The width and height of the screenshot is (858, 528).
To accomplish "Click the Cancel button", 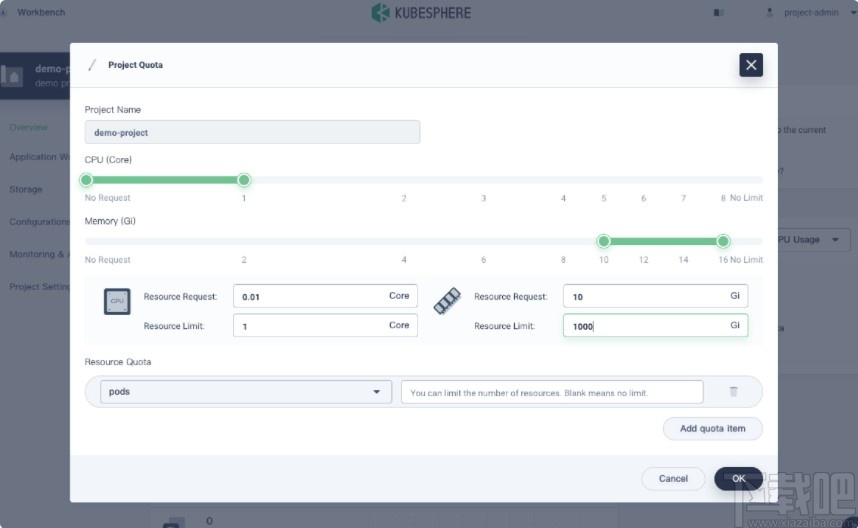I will pos(673,479).
